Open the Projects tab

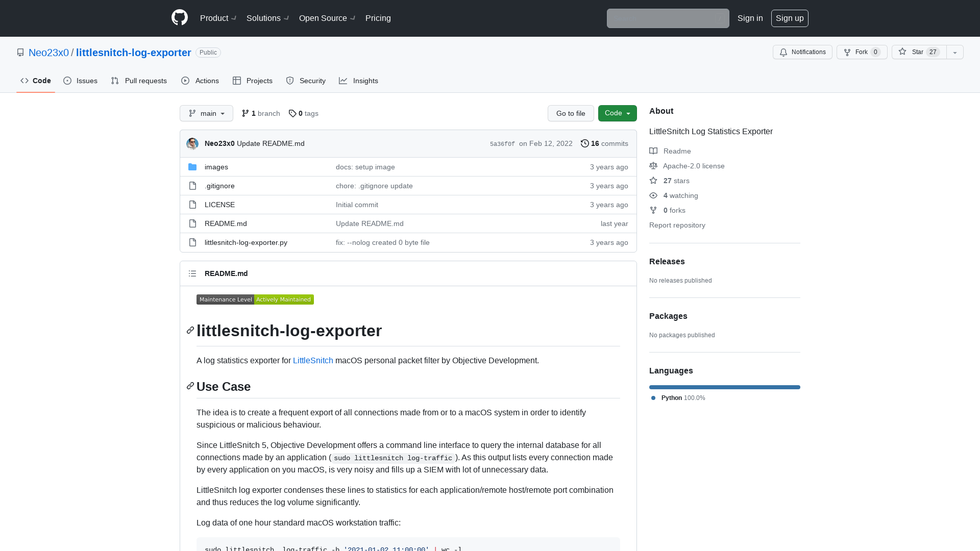point(253,81)
